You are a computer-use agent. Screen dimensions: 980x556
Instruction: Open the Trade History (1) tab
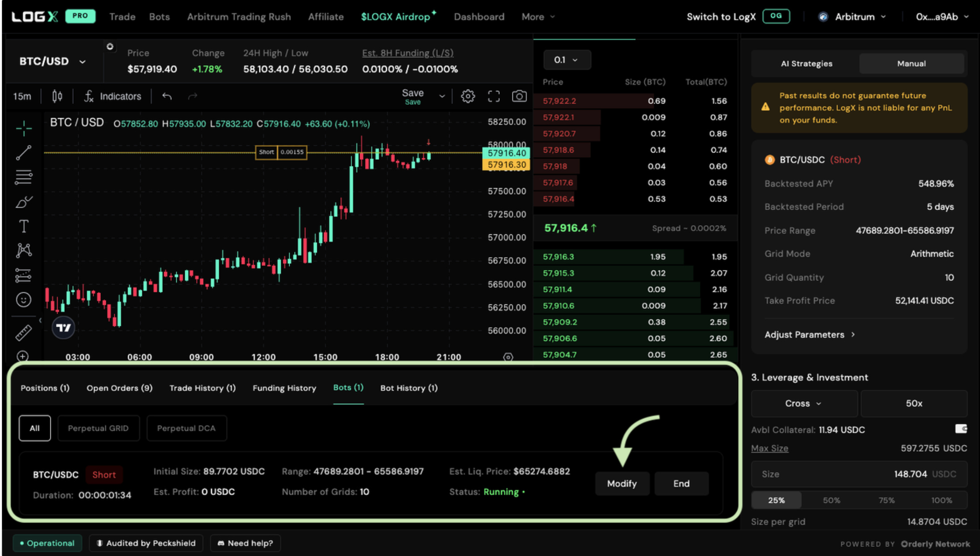pos(203,388)
